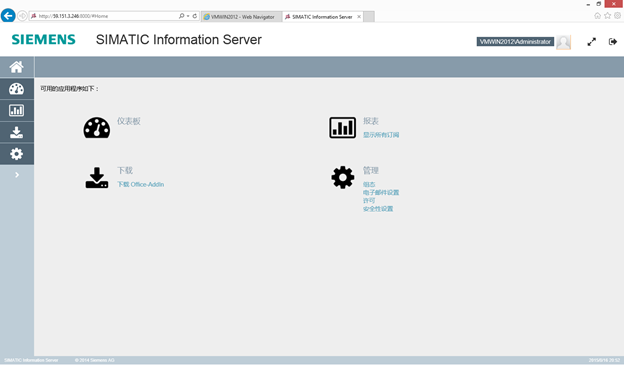Viewport: 624px width, 365px height.
Task: Open the 下载 heading link
Action: point(125,170)
